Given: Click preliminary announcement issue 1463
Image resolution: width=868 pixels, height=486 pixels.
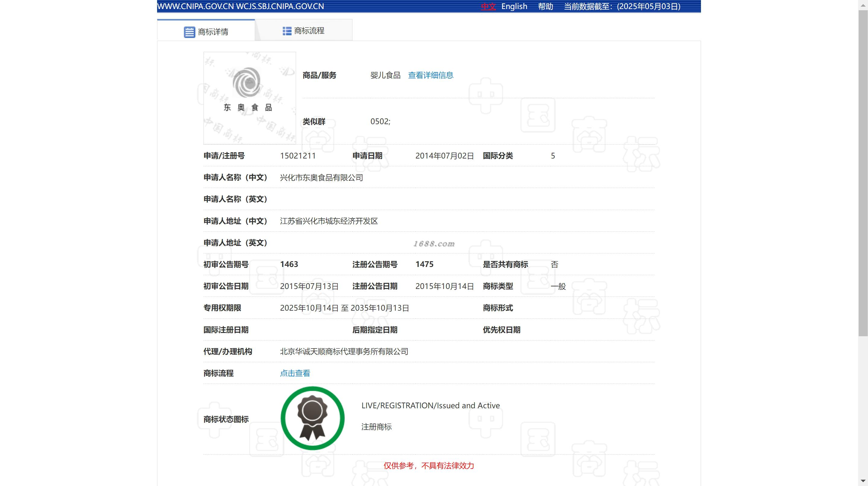Looking at the screenshot, I should pos(289,264).
